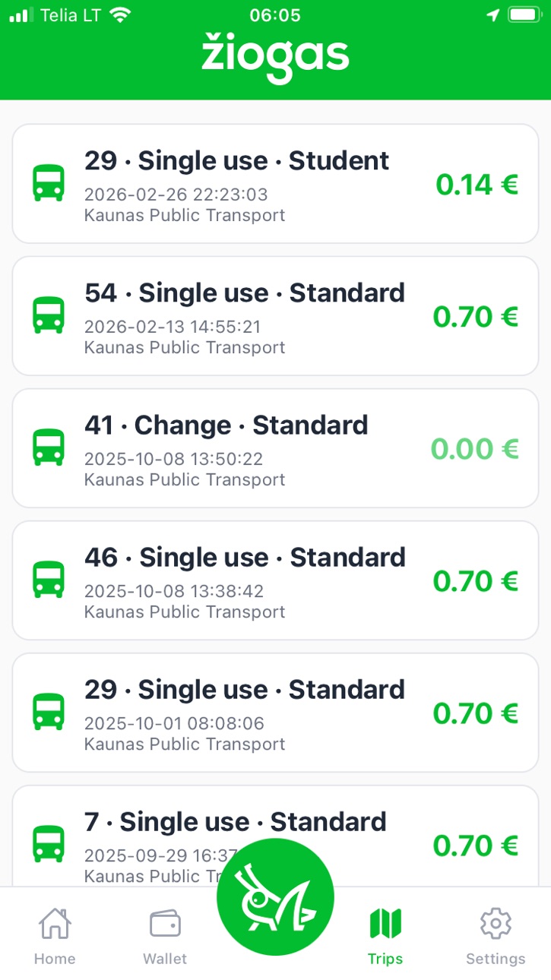Viewport: 551px width, 980px height.
Task: Open the Home tab
Action: pyautogui.click(x=55, y=937)
